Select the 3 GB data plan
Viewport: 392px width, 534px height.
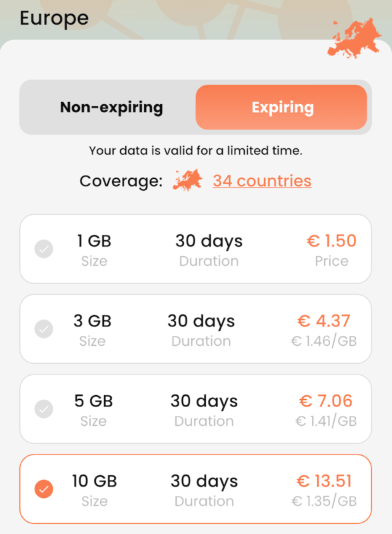coord(196,329)
